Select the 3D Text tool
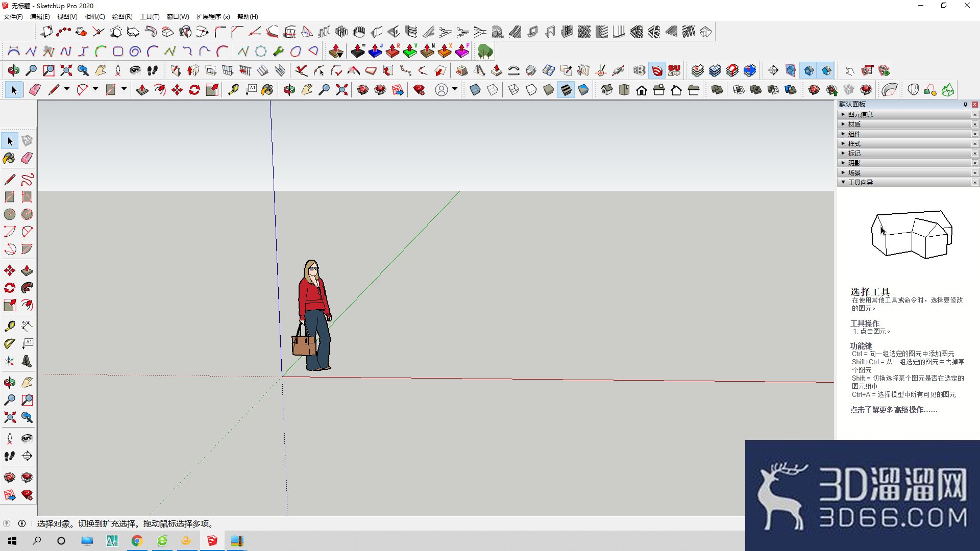This screenshot has height=551, width=980. pyautogui.click(x=27, y=361)
